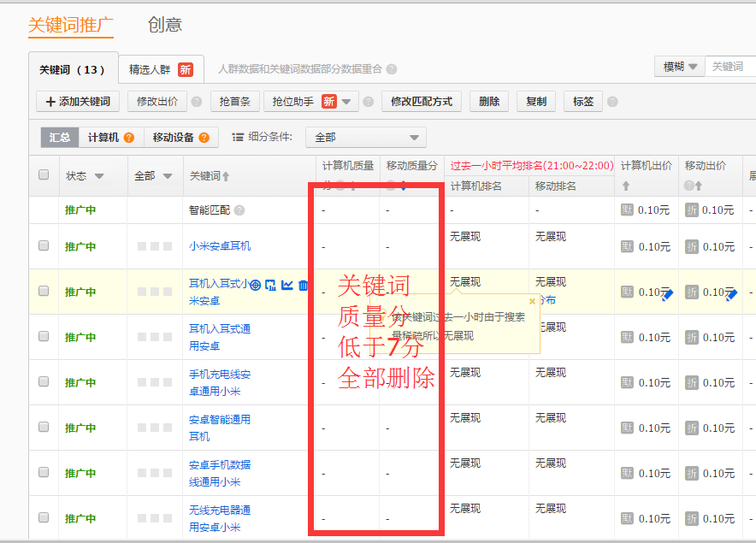
Task: Click 折 badge in 智能匹配 row
Action: coord(691,210)
